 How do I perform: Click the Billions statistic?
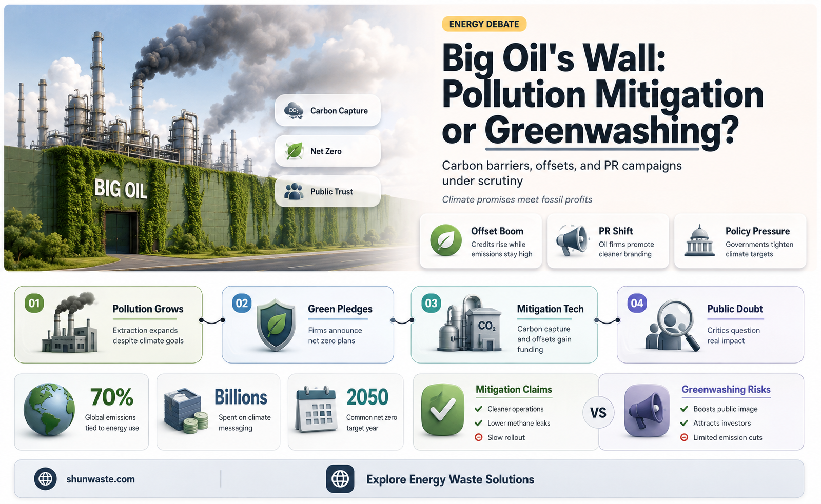coord(241,397)
